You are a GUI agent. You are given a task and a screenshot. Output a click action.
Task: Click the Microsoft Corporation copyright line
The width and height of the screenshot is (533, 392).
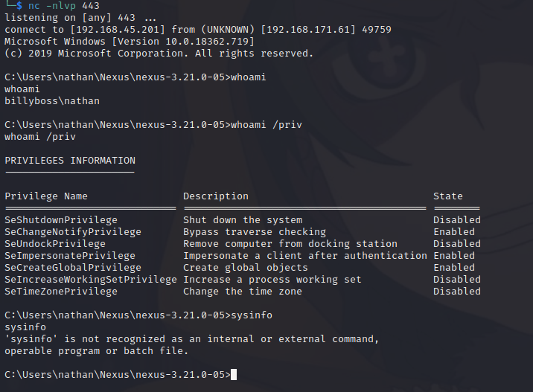[x=159, y=54]
